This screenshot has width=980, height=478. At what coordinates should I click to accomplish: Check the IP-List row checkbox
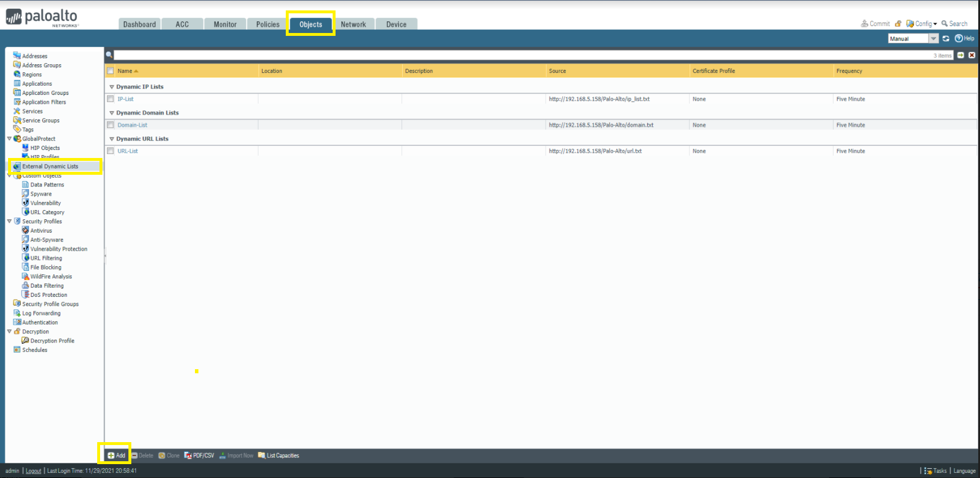(x=110, y=99)
